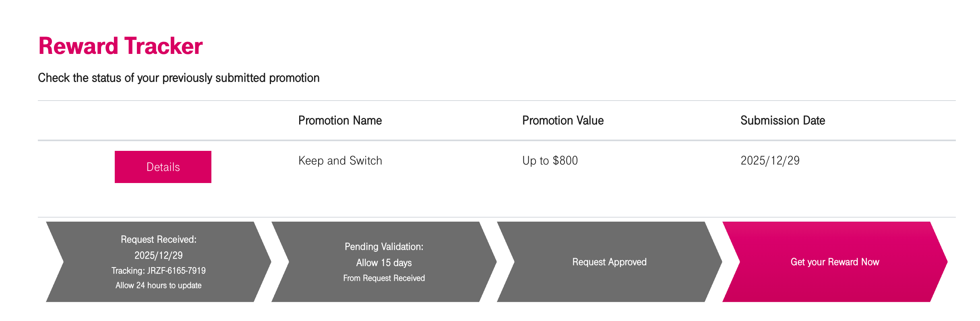Click the 'Allow 24 hours to update' note
This screenshot has height=321, width=980.
tap(158, 285)
